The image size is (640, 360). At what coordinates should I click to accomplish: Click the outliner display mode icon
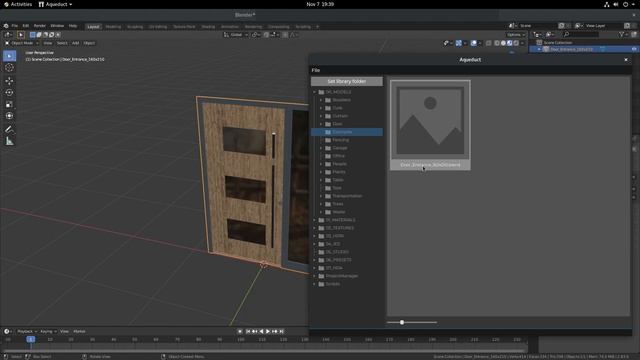click(537, 35)
